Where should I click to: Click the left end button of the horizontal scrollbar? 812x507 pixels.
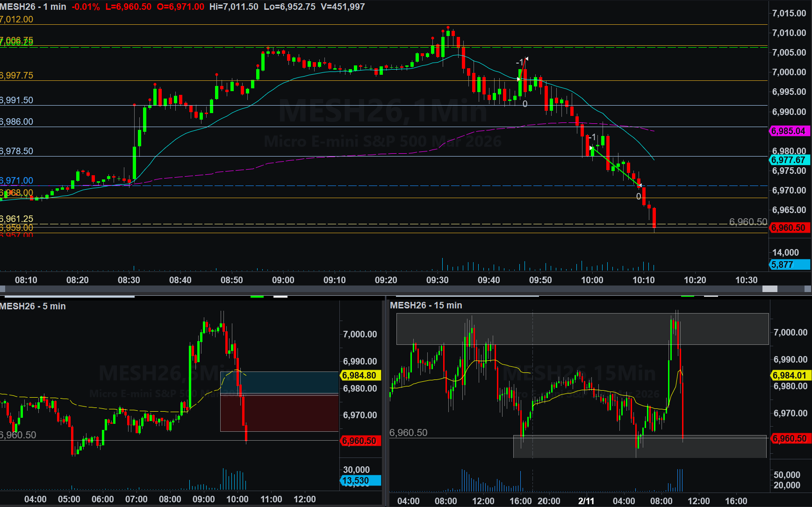pyautogui.click(x=3, y=289)
